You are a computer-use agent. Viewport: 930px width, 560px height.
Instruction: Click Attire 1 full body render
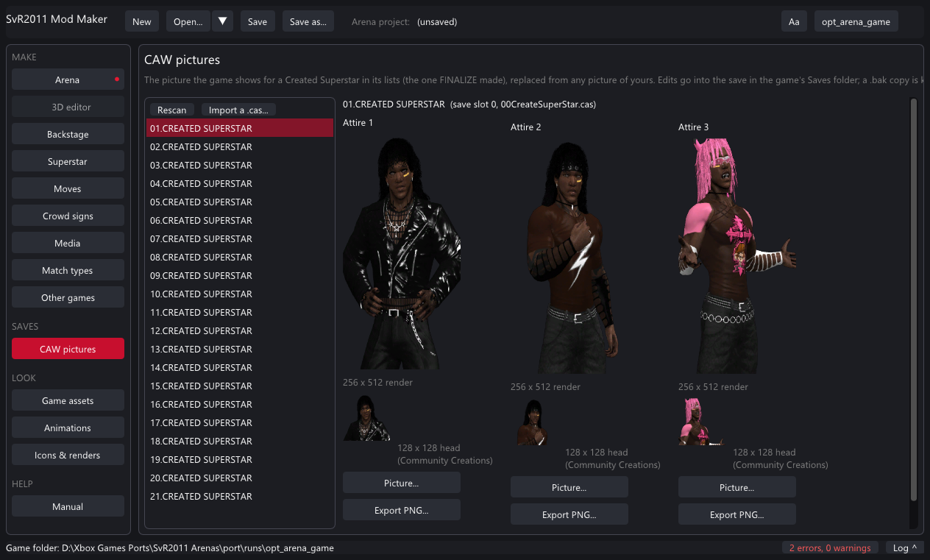tap(402, 252)
